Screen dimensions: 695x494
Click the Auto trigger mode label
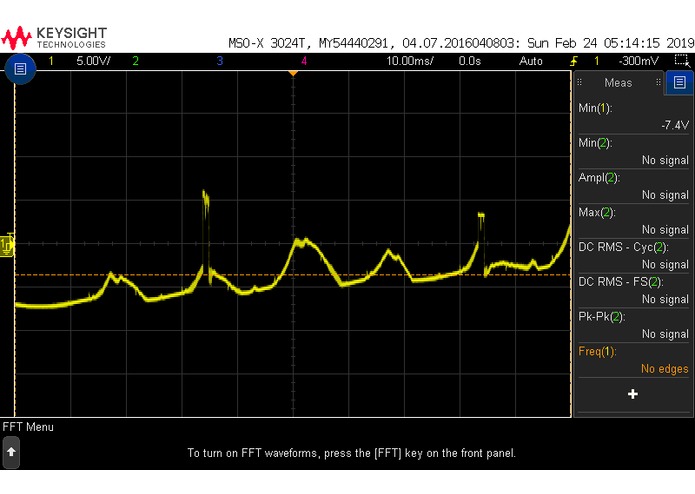(531, 61)
